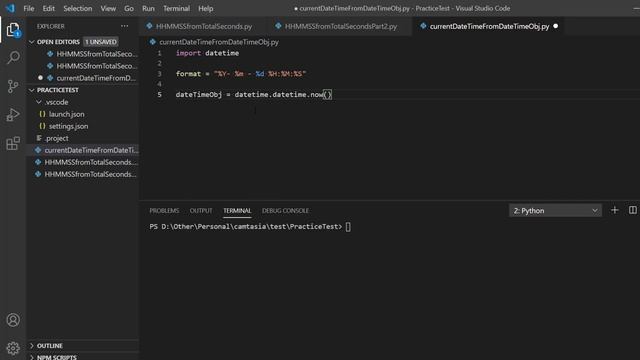Expand the Outline section

(31, 346)
